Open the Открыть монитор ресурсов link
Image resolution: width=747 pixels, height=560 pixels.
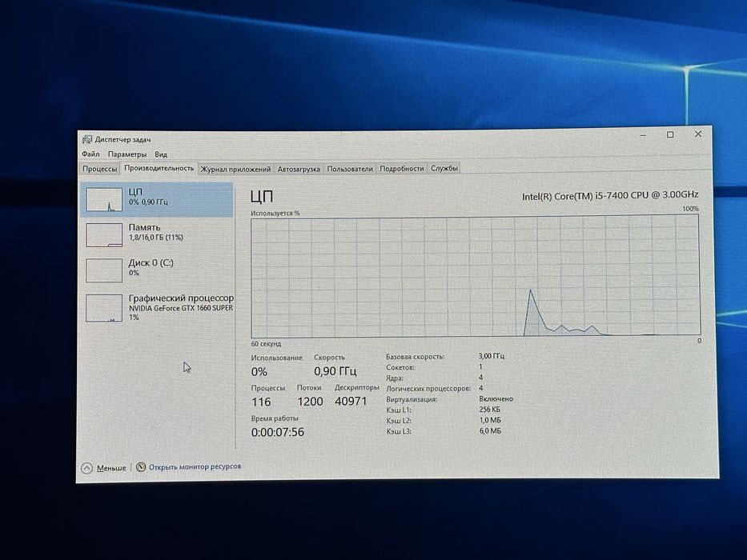[195, 466]
